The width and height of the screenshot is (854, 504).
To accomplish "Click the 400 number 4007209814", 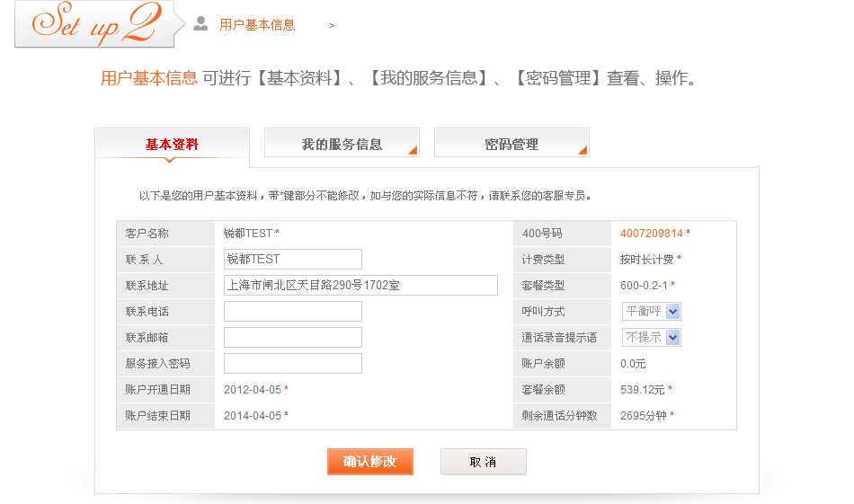I will 651,234.
